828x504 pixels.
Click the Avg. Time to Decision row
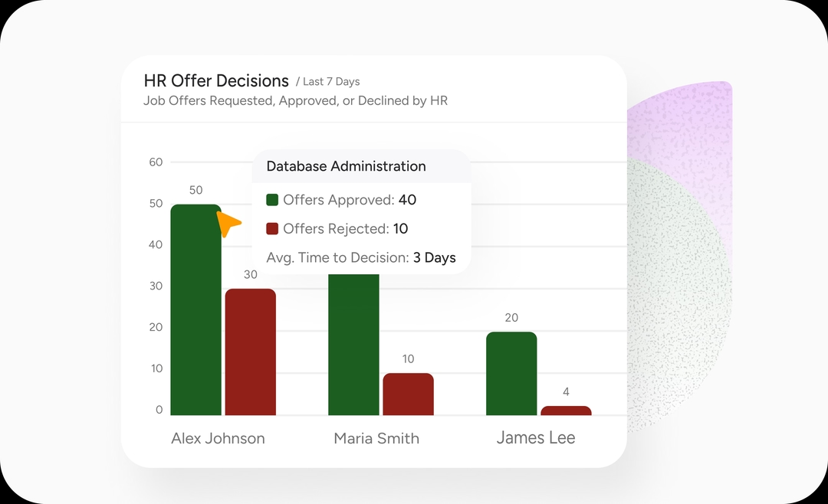tap(360, 257)
